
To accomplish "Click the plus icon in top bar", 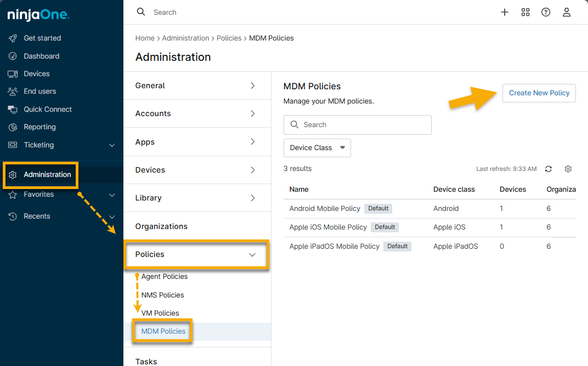I will [505, 12].
